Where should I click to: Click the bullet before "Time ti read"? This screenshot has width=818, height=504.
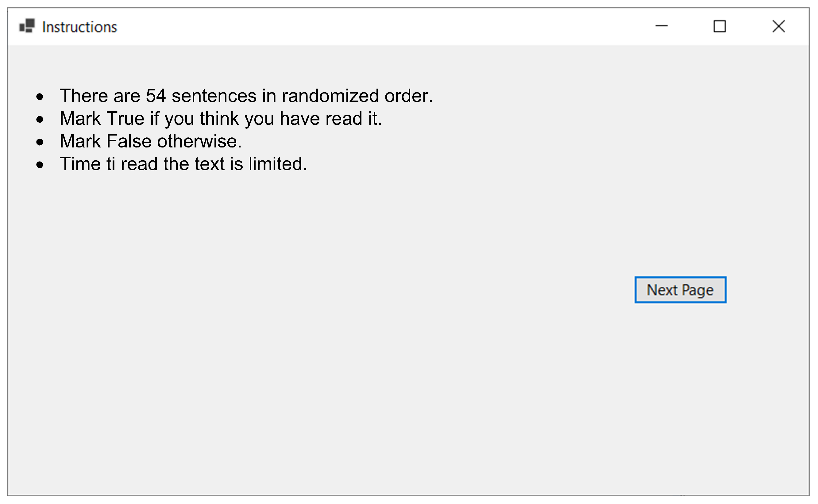(x=40, y=164)
